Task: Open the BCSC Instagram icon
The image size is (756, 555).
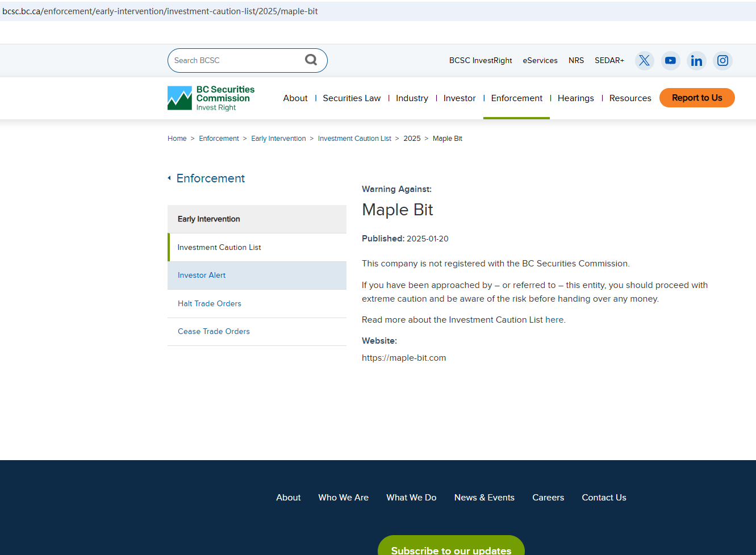Action: tap(722, 60)
